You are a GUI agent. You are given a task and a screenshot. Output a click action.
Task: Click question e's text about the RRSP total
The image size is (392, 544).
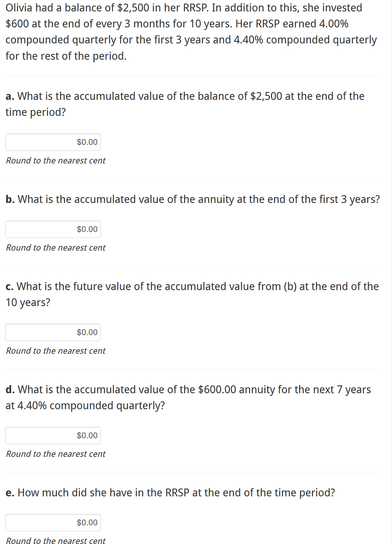click(176, 492)
